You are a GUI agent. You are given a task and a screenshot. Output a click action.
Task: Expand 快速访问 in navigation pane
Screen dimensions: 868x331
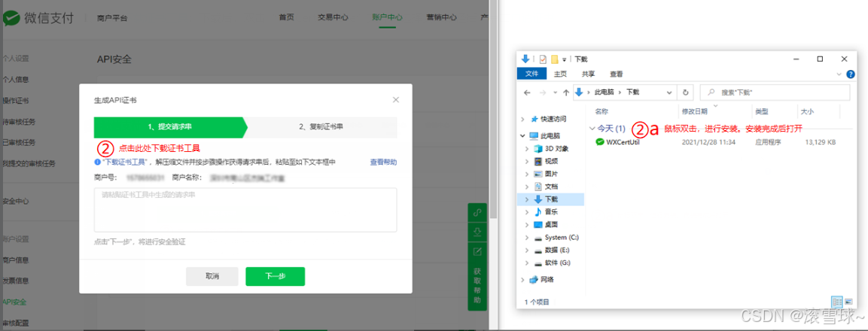523,119
